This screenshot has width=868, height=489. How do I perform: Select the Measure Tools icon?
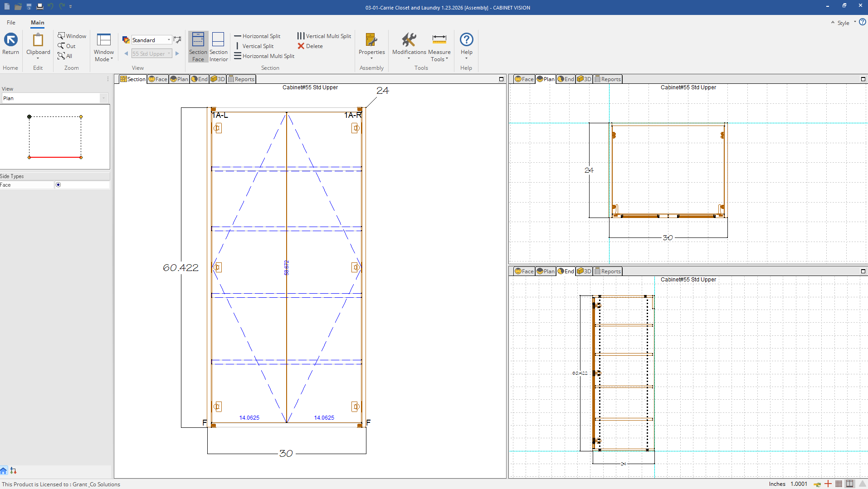coord(439,45)
